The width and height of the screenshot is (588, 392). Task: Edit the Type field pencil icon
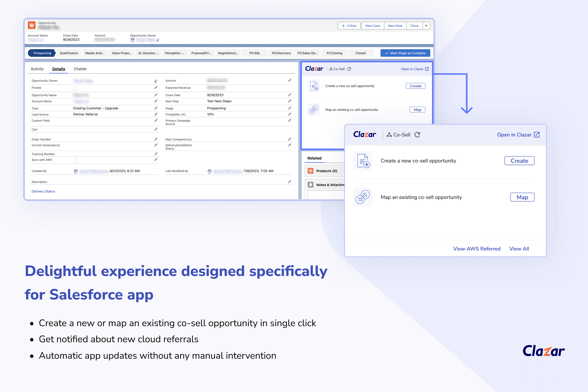[156, 108]
